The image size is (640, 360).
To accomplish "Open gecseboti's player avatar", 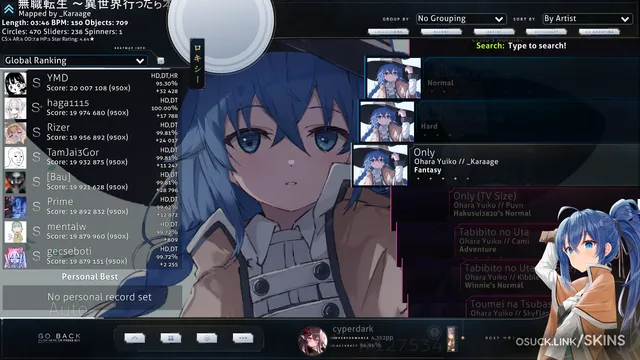I will click(16, 256).
